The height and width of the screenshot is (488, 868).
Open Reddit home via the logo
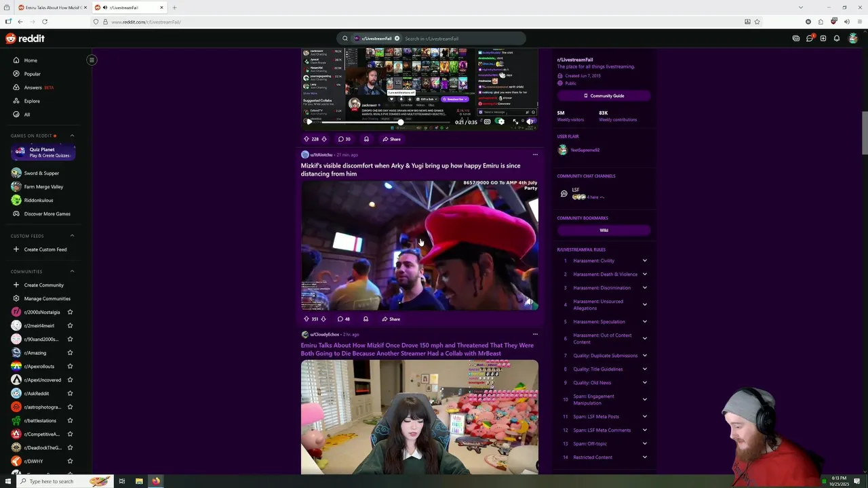(25, 39)
